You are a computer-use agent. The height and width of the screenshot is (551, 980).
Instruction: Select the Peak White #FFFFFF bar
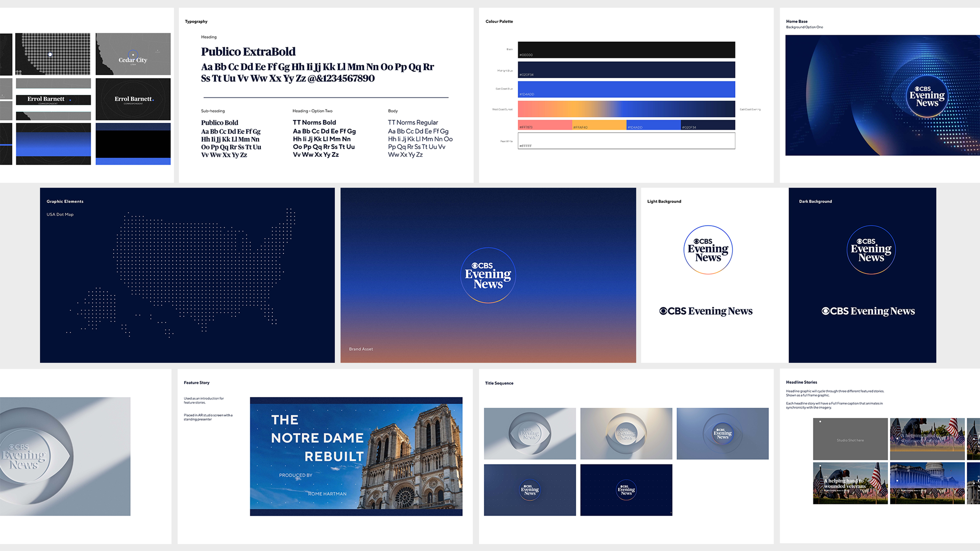click(626, 141)
